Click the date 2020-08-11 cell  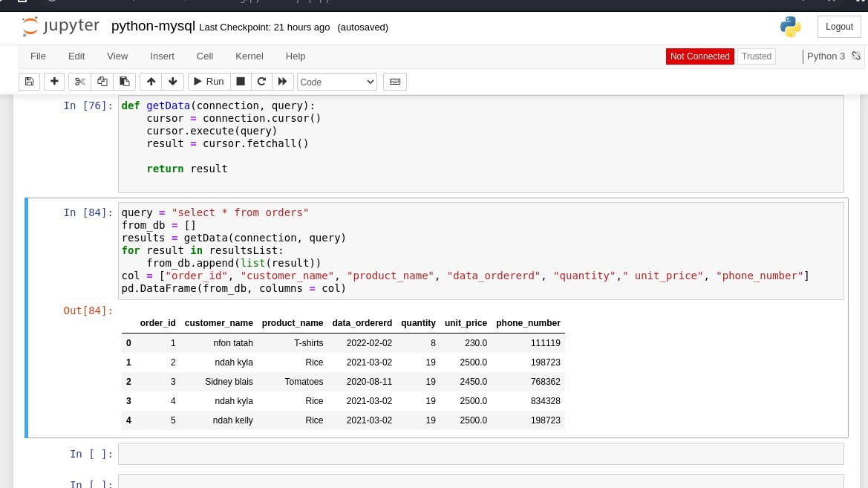369,382
